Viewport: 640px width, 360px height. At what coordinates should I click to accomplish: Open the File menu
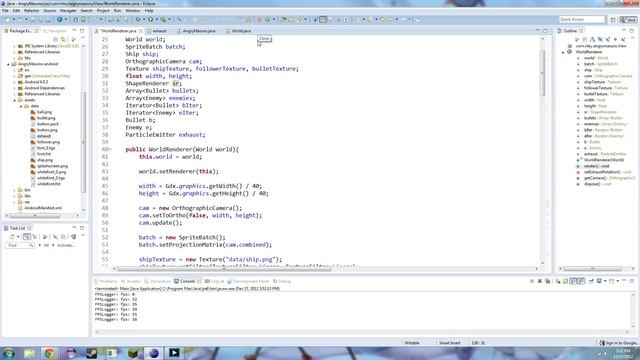tap(5, 11)
